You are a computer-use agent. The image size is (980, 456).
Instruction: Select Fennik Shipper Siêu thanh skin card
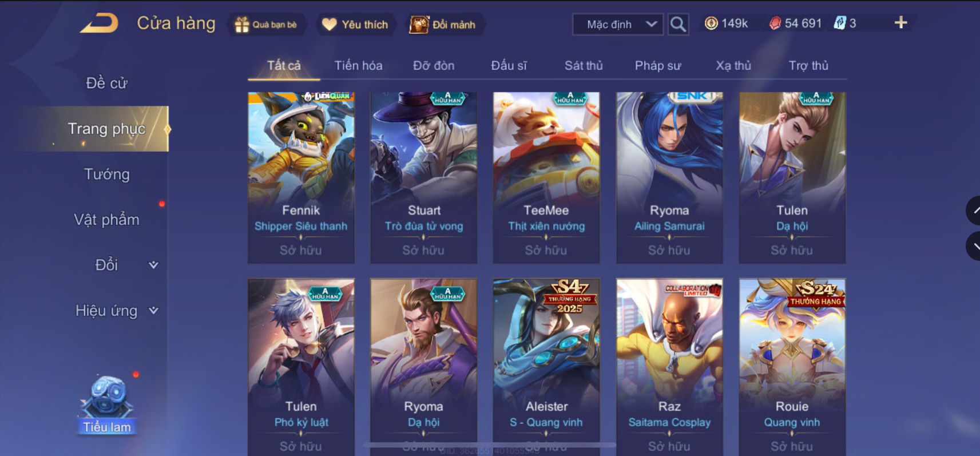click(301, 177)
